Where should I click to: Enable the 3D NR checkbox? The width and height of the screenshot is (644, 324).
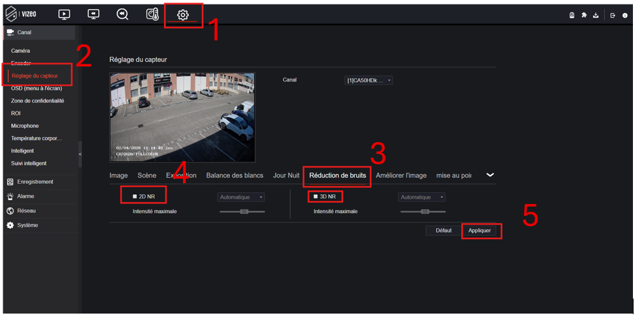coord(316,196)
